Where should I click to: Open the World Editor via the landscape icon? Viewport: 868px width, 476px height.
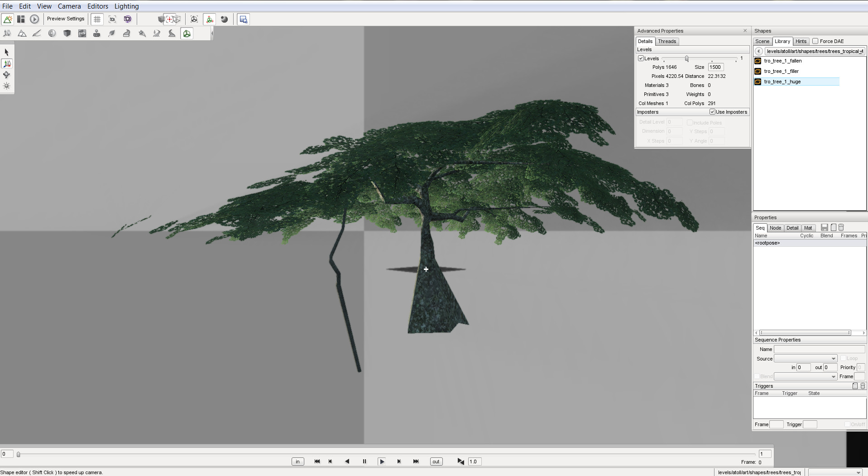[8, 19]
